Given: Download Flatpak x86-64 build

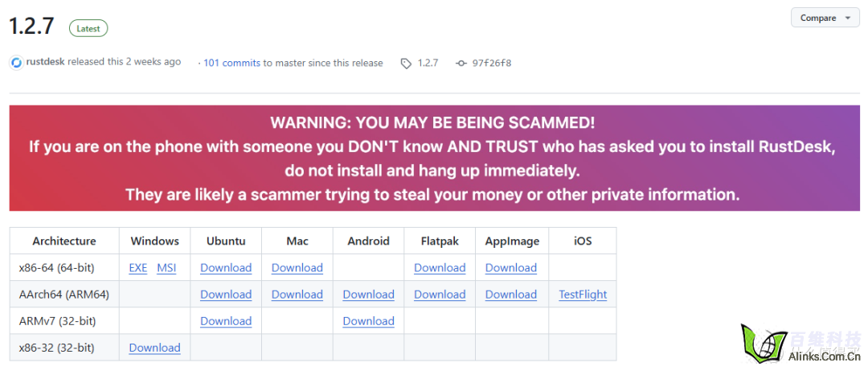Looking at the screenshot, I should click(440, 268).
